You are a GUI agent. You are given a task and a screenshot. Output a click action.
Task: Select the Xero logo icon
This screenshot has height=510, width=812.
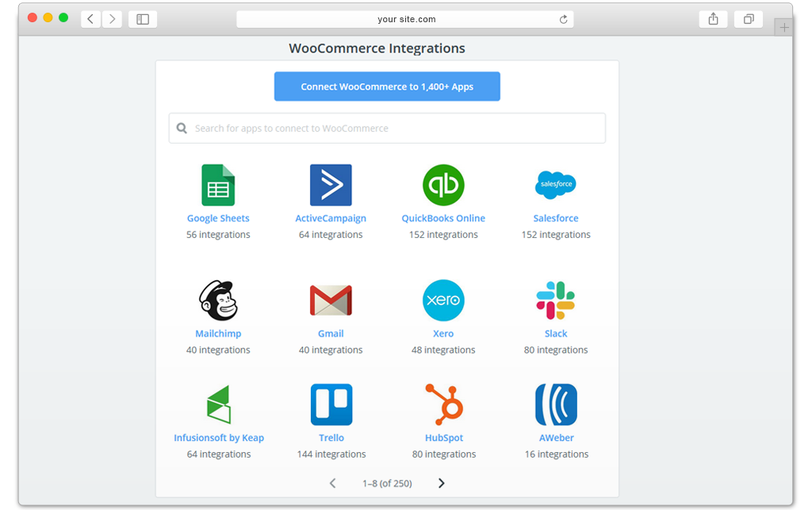pyautogui.click(x=443, y=301)
